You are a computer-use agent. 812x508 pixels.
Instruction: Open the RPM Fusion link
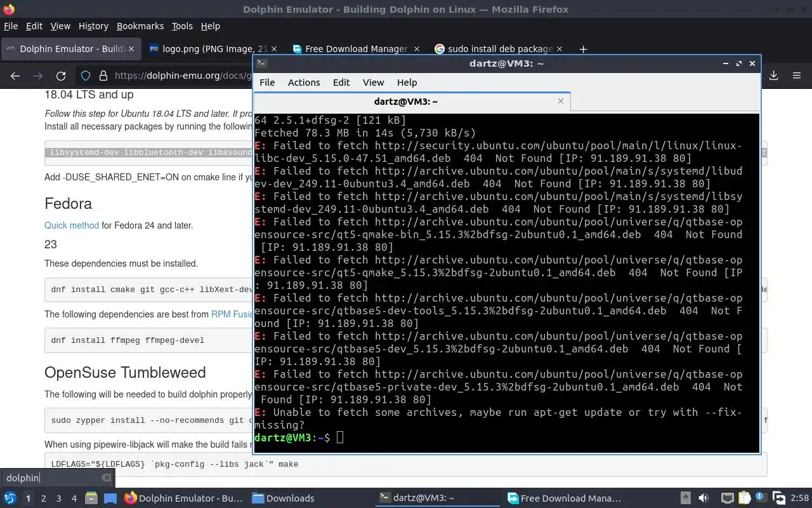(x=232, y=314)
